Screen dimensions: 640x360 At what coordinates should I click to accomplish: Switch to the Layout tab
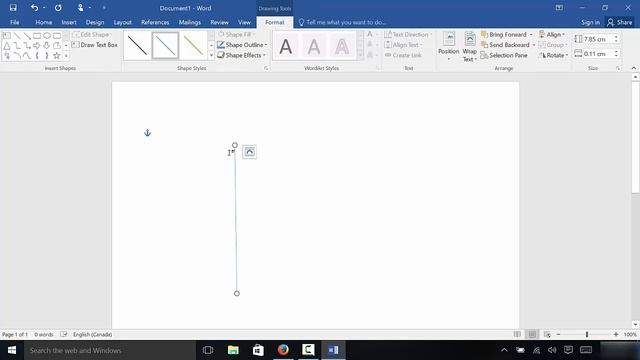(122, 22)
